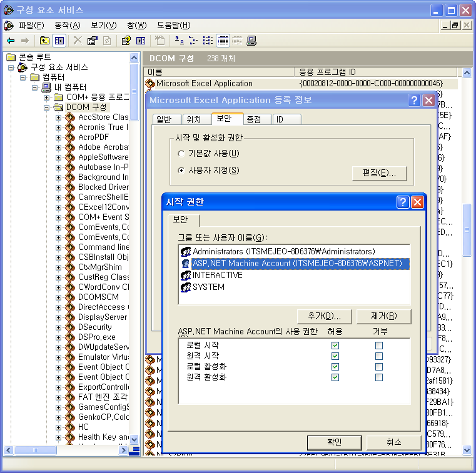
Task: Click the 추가(D)... button
Action: (324, 316)
